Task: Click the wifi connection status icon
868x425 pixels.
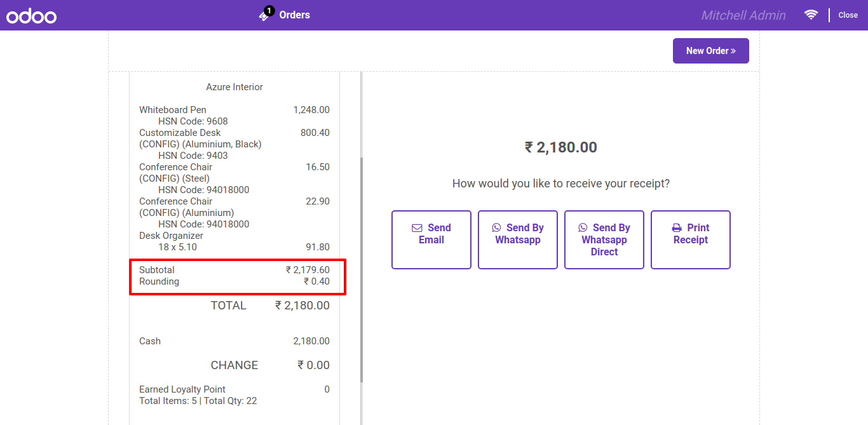Action: [811, 15]
